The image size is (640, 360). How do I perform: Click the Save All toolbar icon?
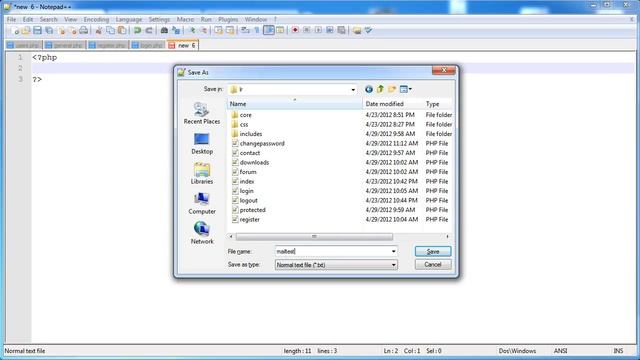(x=49, y=31)
